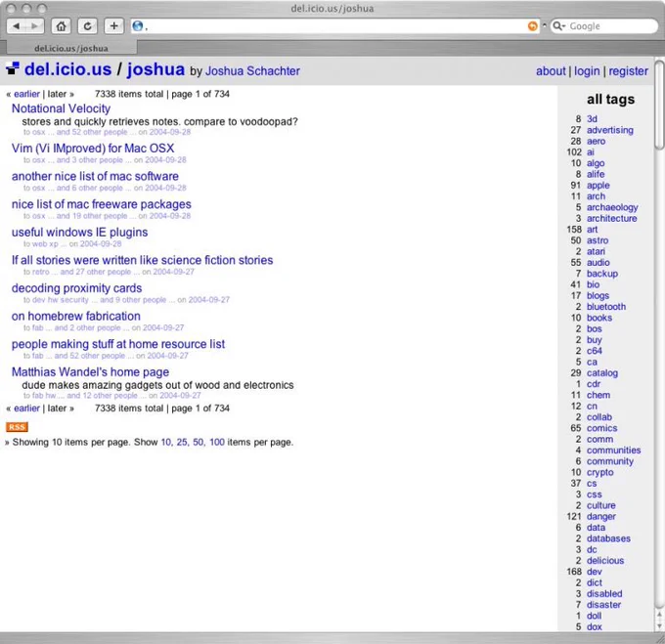Click the globe icon in address bar
The width and height of the screenshot is (665, 644).
tap(138, 26)
